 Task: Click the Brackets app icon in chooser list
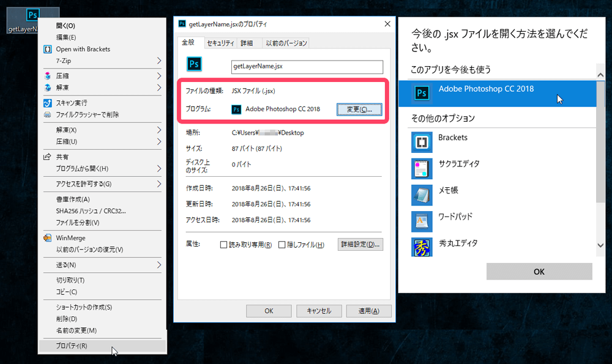pyautogui.click(x=422, y=142)
